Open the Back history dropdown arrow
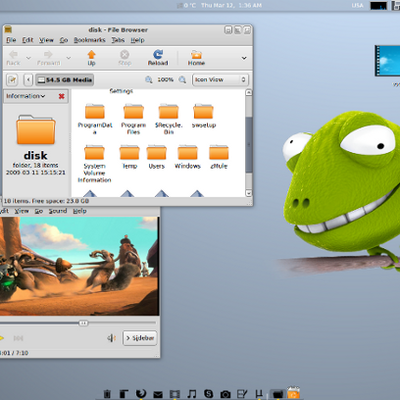This screenshot has width=400, height=400. 29,58
